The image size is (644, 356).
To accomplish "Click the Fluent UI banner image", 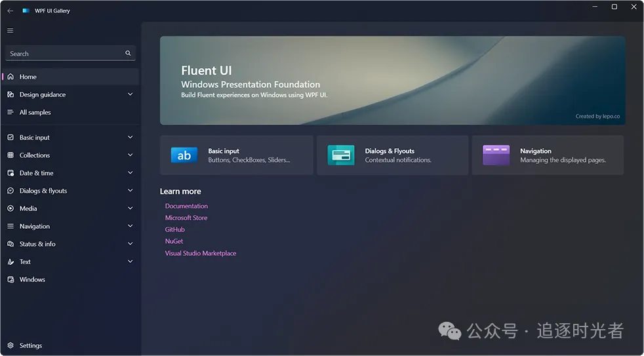I will (x=392, y=81).
